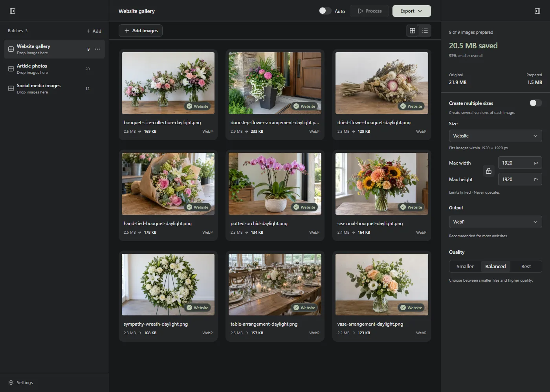Image resolution: width=550 pixels, height=392 pixels.
Task: Click the Social media images batch icon
Action: pyautogui.click(x=11, y=88)
